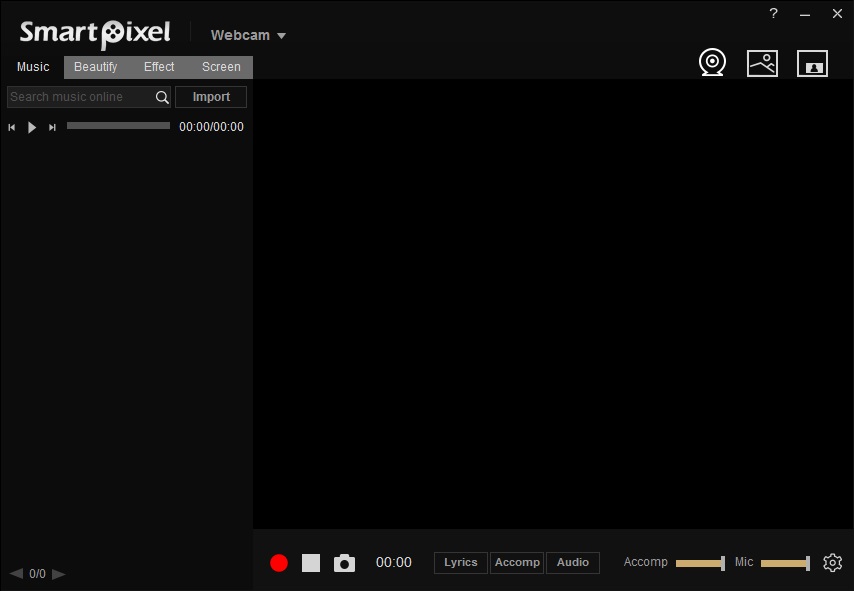
Task: Click the next page arrow near 0/0
Action: (58, 574)
